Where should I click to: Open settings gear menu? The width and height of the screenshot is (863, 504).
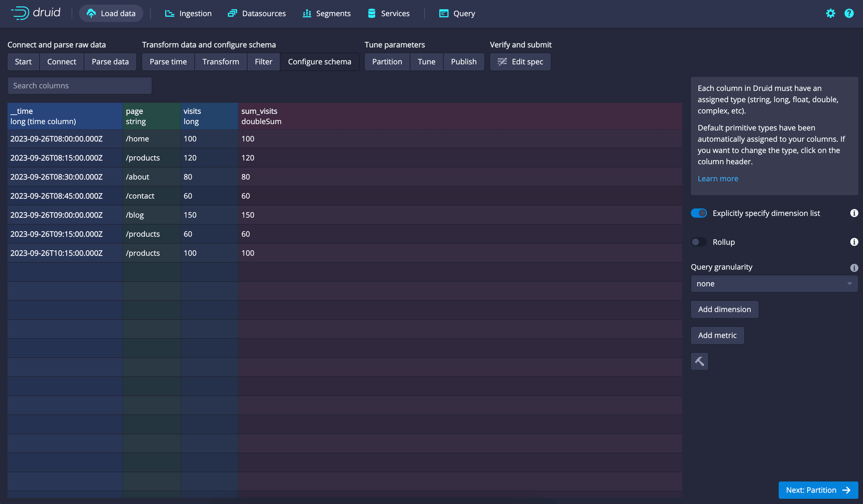(x=830, y=13)
